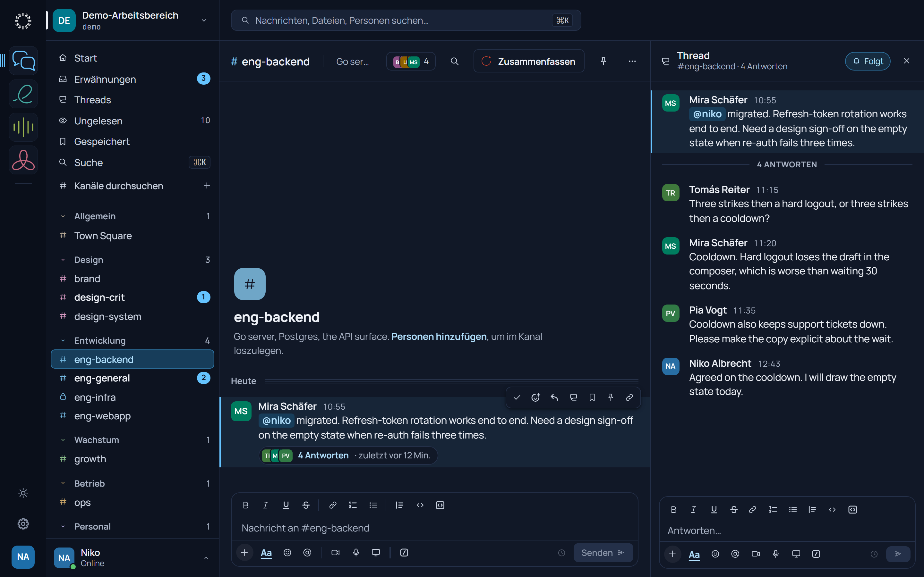This screenshot has height=577, width=924.
Task: Copy link to message from hover toolbar
Action: click(629, 397)
